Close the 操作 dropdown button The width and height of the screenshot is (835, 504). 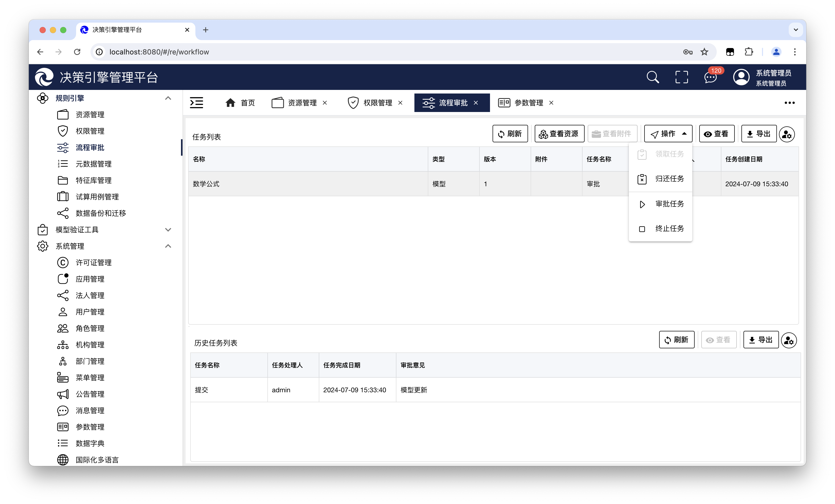pos(668,134)
